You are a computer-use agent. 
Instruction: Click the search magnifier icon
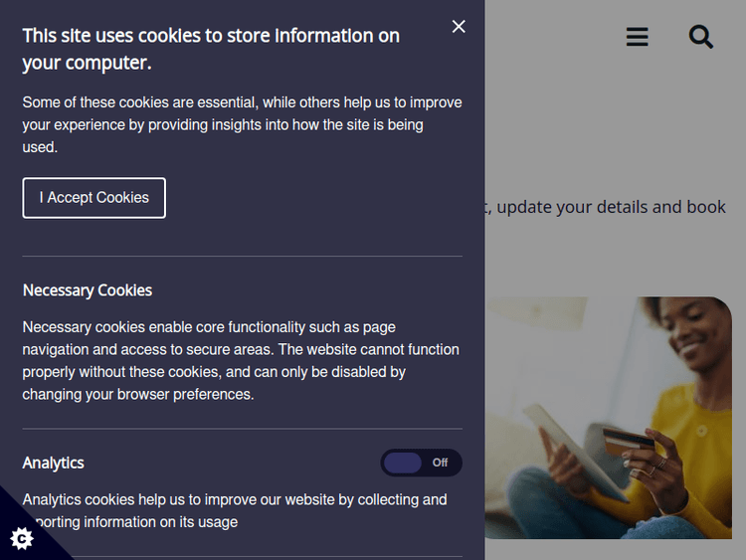pyautogui.click(x=701, y=37)
